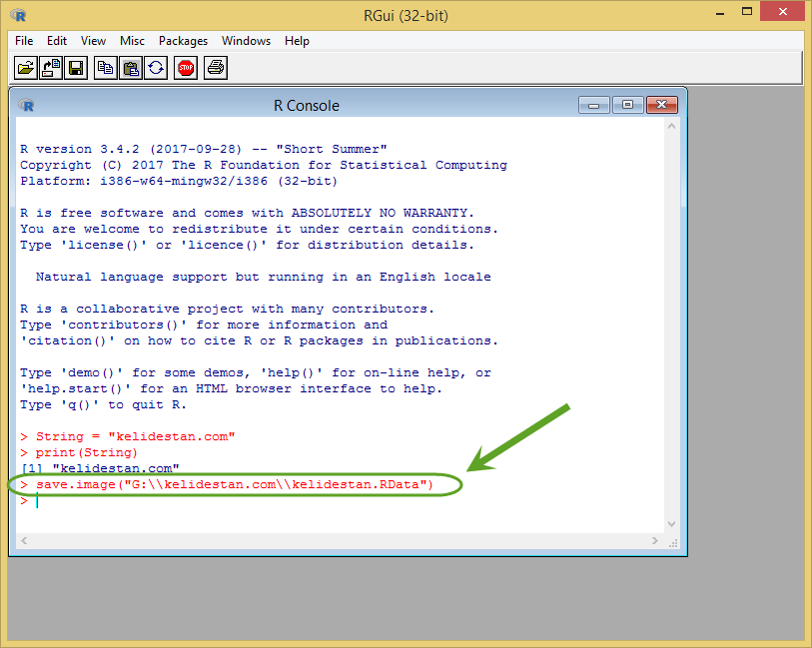
Task: Click the R Console command prompt line
Action: coord(342,501)
